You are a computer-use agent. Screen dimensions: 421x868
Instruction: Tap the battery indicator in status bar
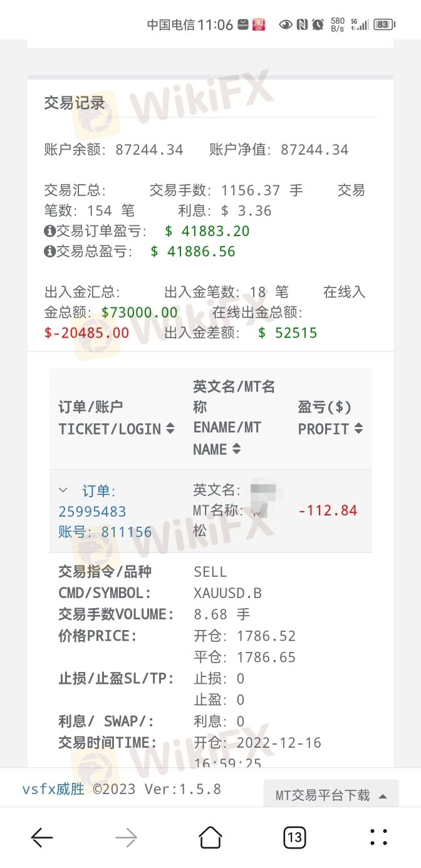click(383, 24)
